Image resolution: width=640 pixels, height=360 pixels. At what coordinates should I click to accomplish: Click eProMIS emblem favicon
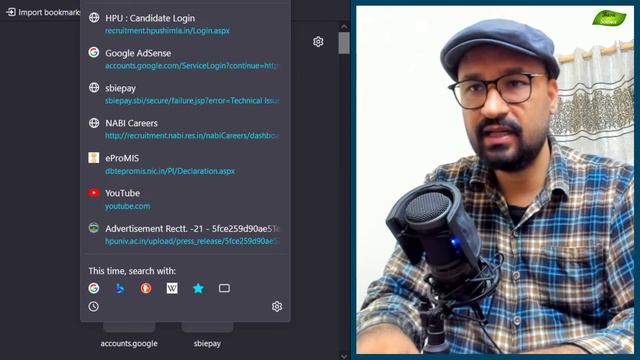point(93,158)
